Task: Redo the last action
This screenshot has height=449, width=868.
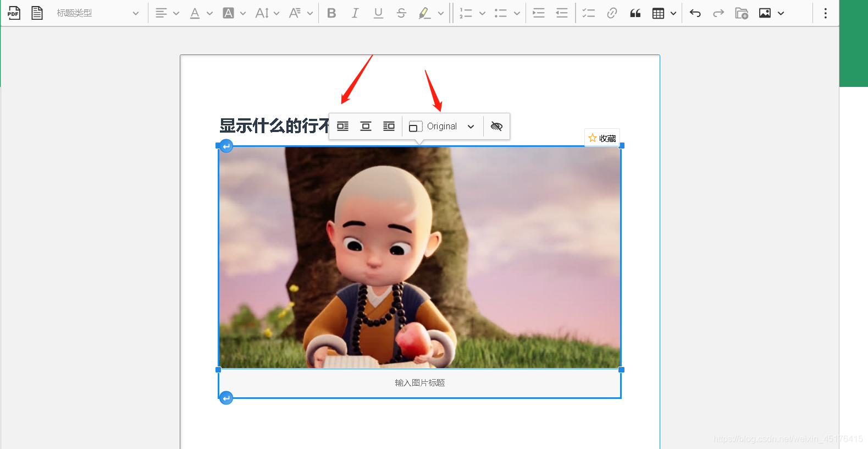Action: tap(718, 13)
